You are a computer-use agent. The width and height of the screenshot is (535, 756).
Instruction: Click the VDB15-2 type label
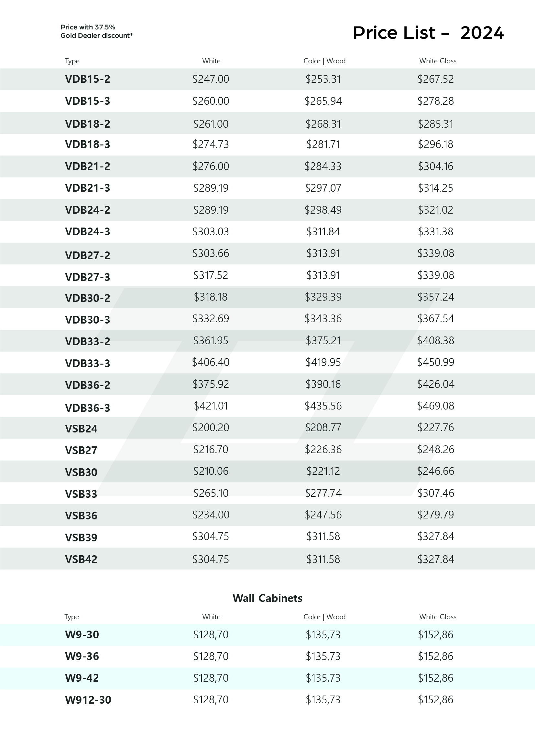[88, 79]
